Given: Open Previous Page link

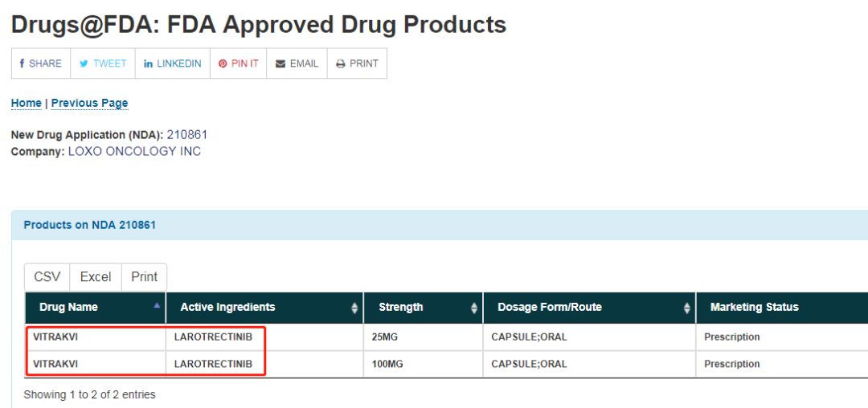Looking at the screenshot, I should click(90, 103).
